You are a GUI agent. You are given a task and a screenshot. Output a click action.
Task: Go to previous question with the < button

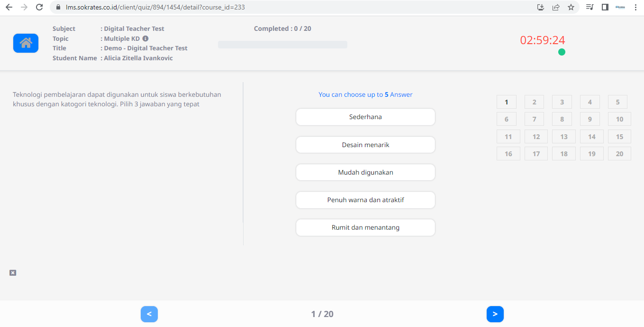(149, 314)
